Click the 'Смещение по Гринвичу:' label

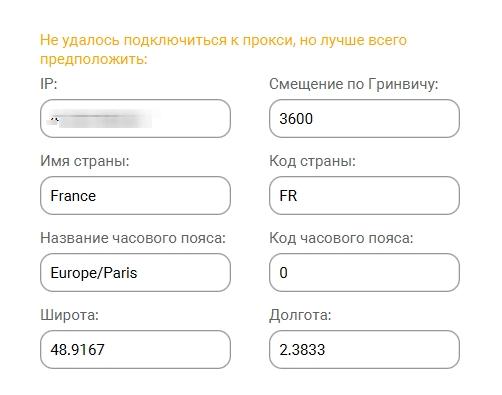coord(354,84)
